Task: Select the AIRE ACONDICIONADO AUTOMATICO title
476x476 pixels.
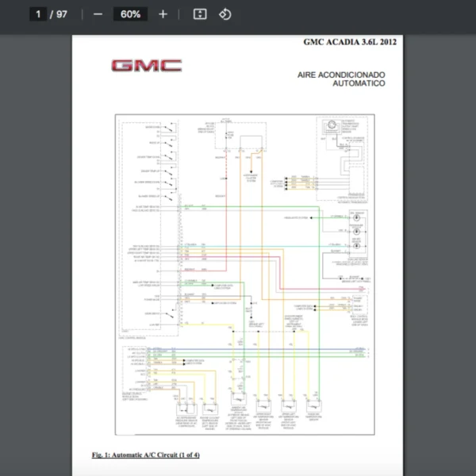Action: point(342,78)
